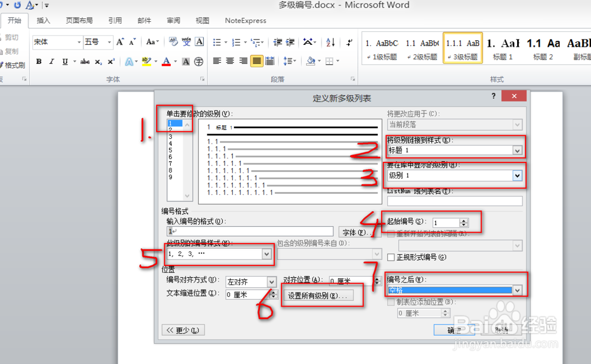This screenshot has width=591, height=364.
Task: Apply strikethrough formatting
Action: [86, 61]
